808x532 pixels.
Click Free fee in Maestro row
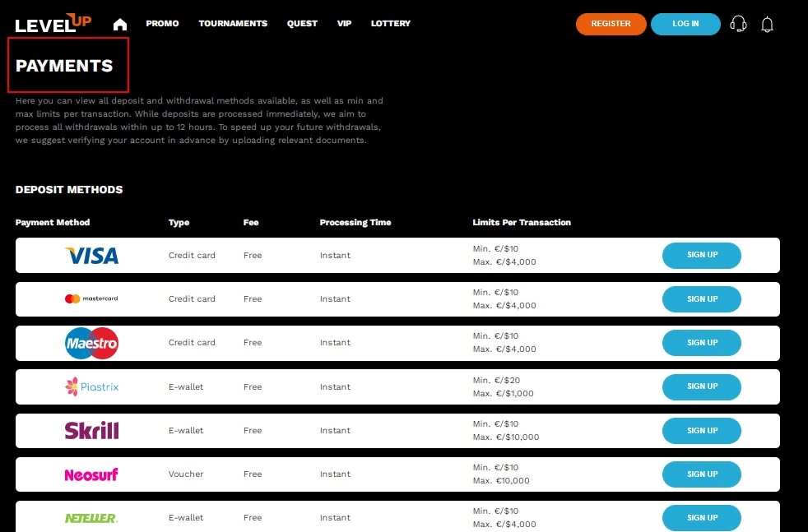(x=253, y=343)
